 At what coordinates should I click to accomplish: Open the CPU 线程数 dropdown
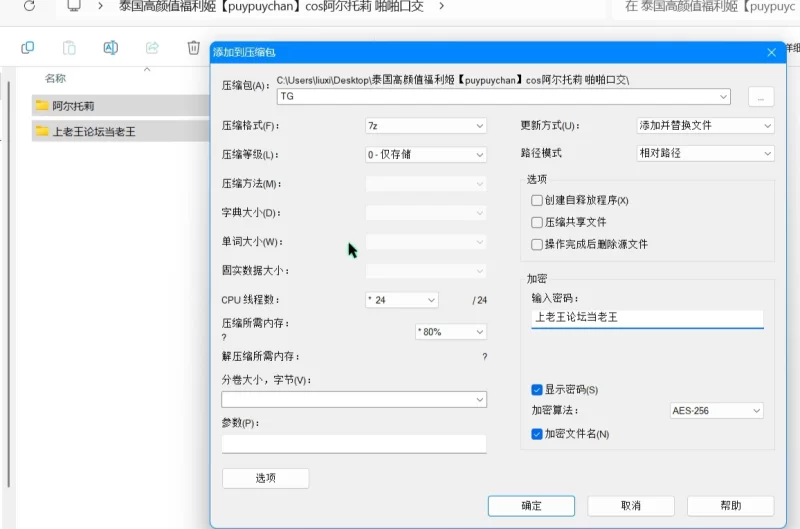tap(402, 300)
